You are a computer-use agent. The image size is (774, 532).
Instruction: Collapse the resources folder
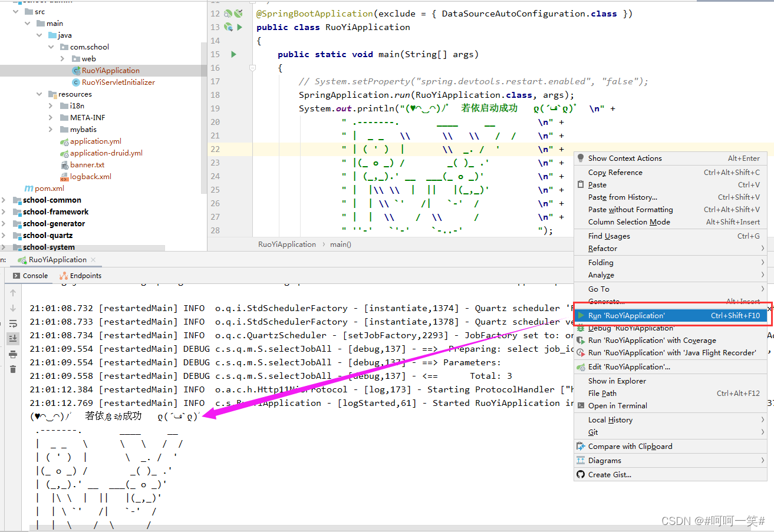39,94
